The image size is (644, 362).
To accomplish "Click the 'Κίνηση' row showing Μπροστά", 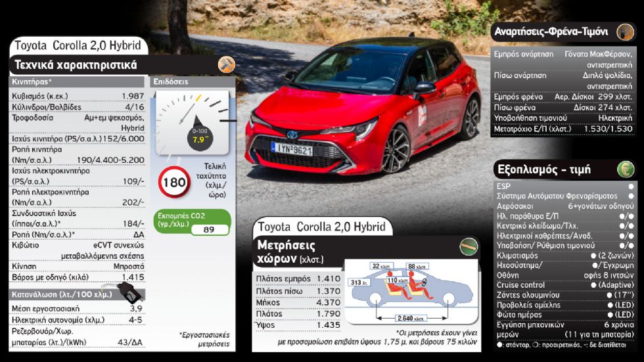I will [x=78, y=266].
